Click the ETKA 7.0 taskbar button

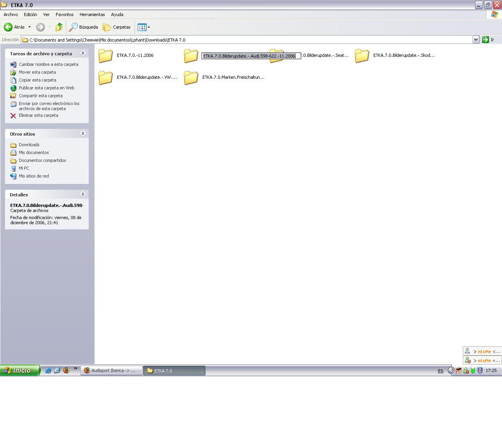[x=174, y=370]
